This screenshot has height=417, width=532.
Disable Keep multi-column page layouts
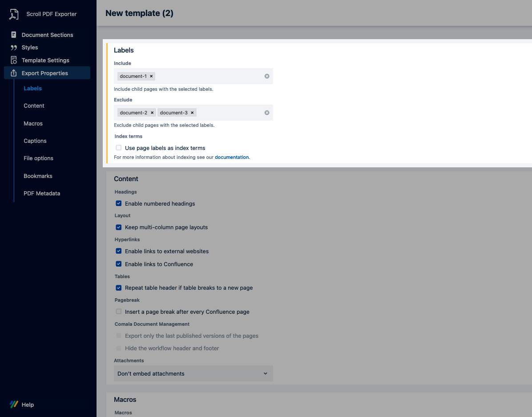[x=119, y=227]
